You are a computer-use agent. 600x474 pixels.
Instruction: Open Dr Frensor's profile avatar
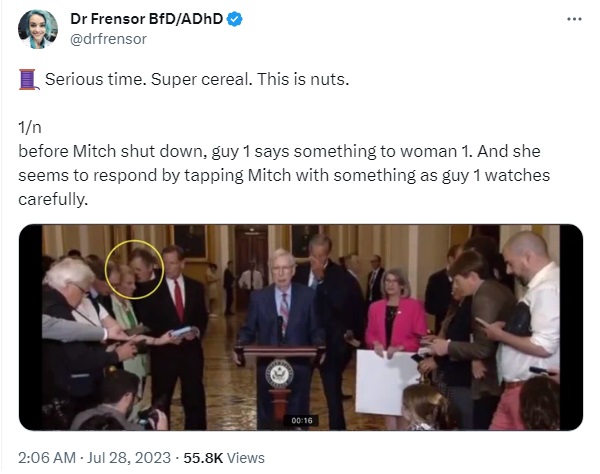38,29
